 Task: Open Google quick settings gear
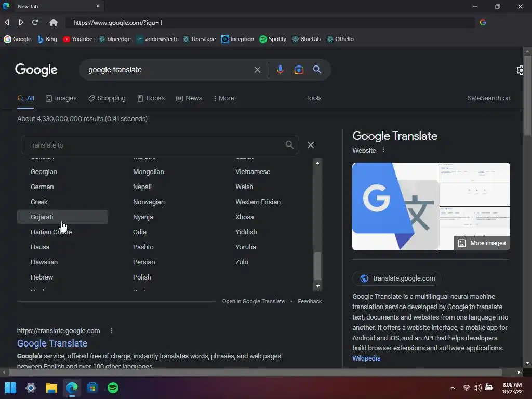520,70
